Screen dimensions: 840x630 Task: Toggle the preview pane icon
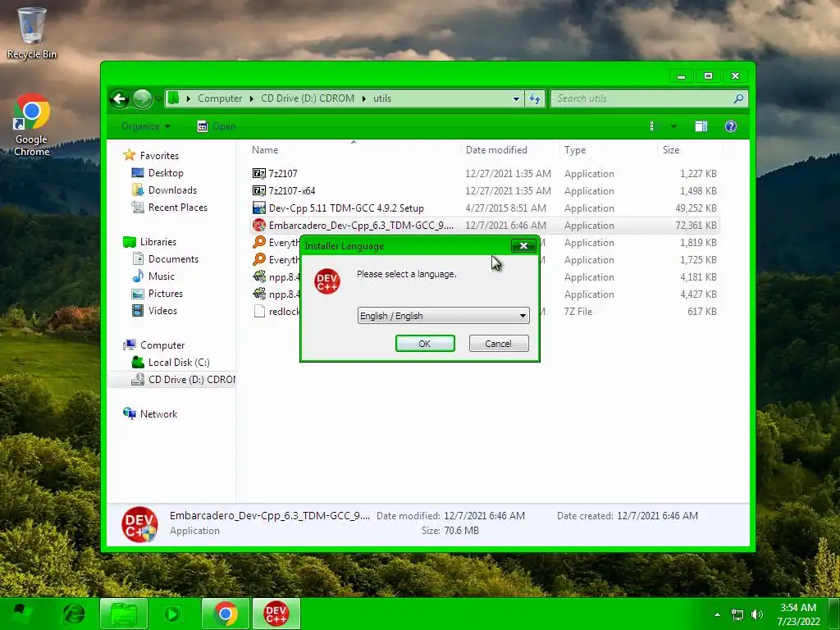pyautogui.click(x=701, y=126)
